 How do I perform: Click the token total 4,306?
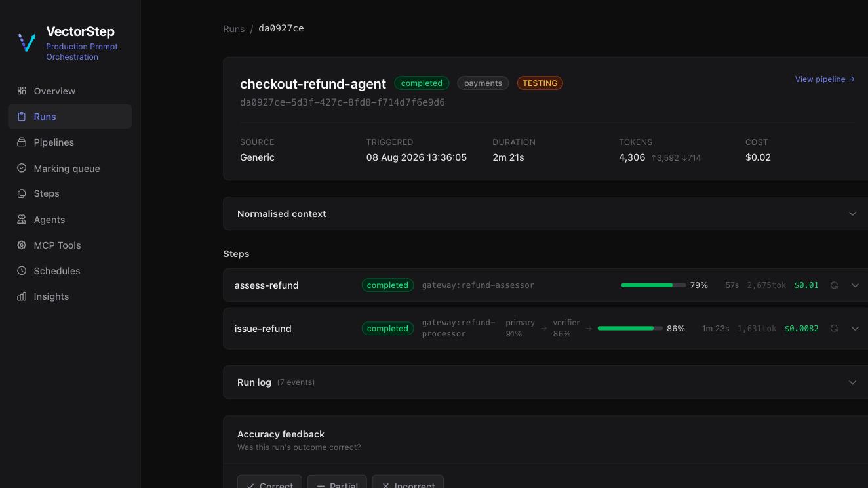click(632, 157)
